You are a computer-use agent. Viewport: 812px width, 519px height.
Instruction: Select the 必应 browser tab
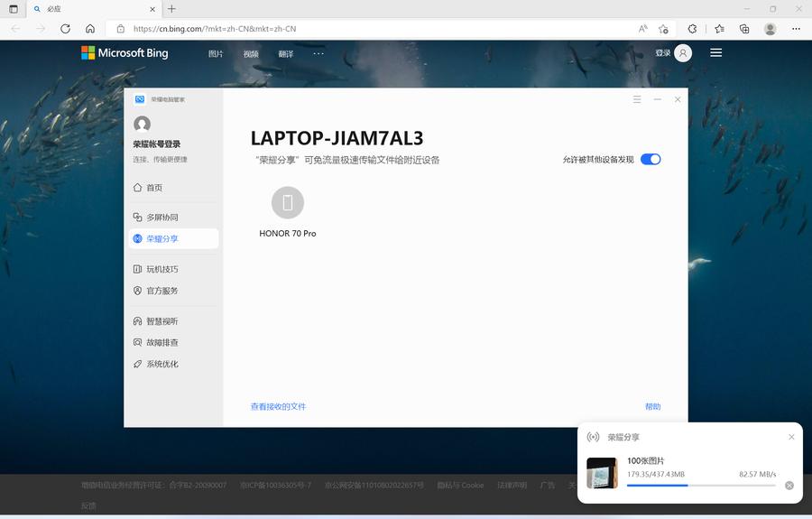(x=94, y=9)
